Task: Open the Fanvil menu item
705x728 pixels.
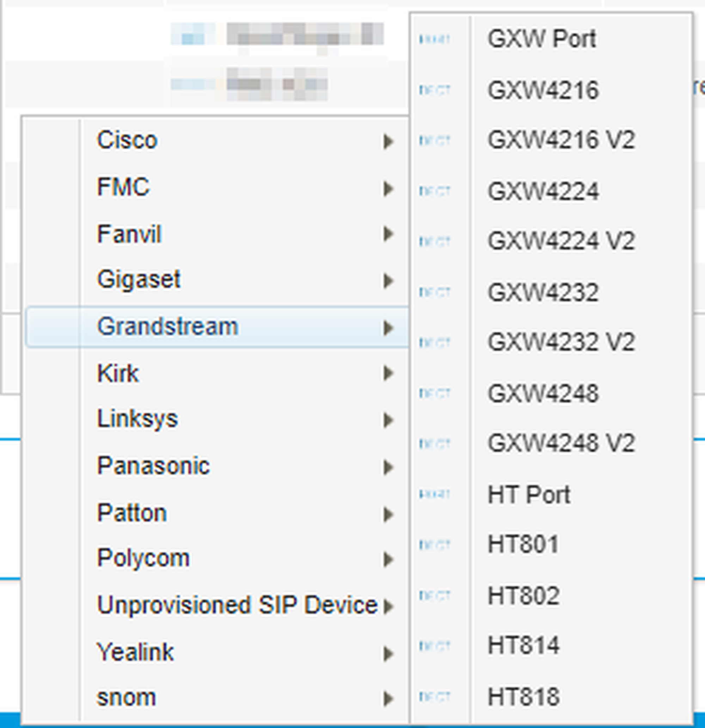Action: click(129, 234)
